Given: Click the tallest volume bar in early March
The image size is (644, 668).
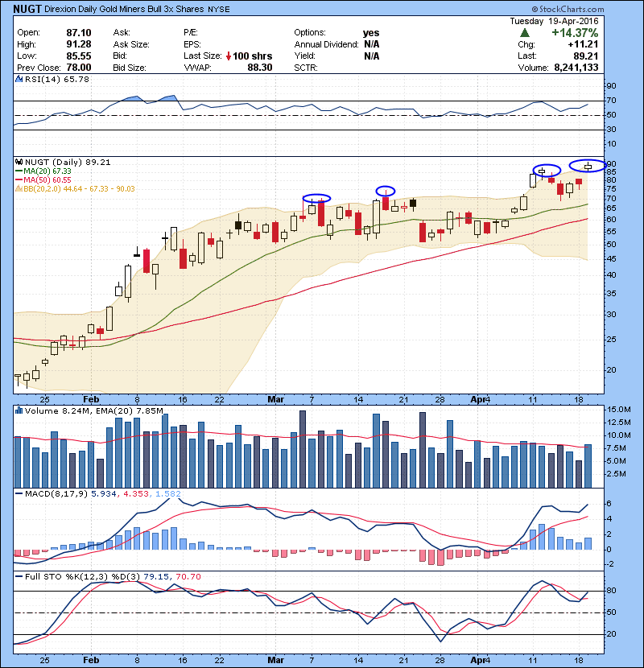Looking at the screenshot, I should click(x=303, y=449).
